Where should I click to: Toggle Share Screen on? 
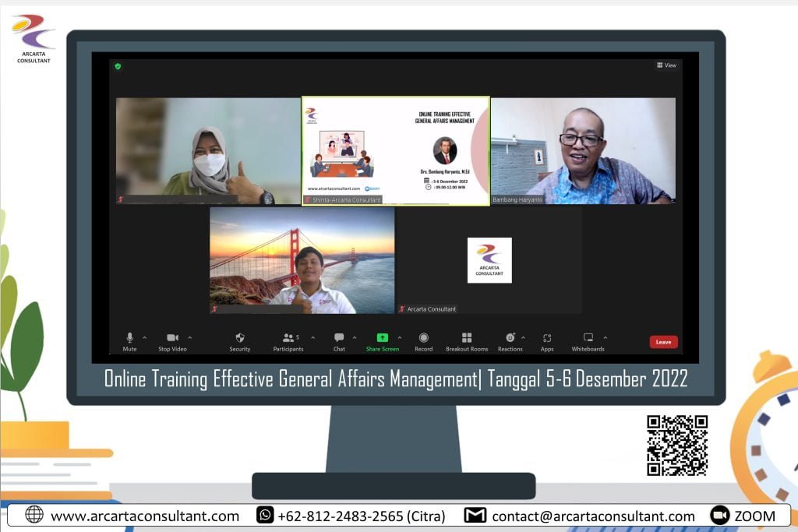click(383, 339)
